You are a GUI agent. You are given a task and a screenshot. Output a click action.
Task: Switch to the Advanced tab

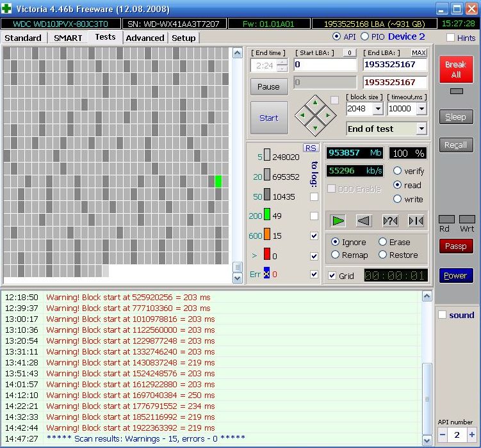tap(145, 38)
